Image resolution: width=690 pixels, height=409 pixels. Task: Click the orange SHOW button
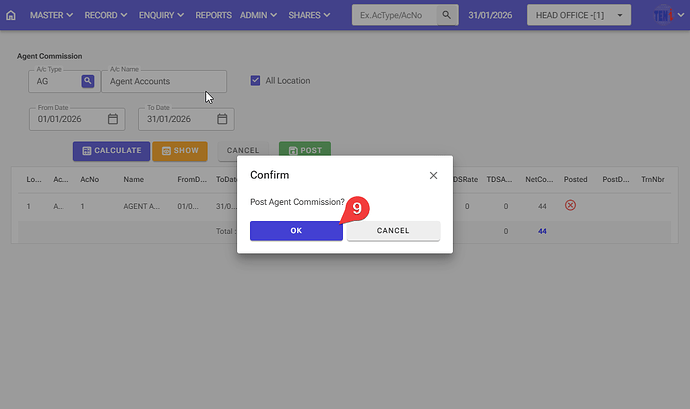179,151
